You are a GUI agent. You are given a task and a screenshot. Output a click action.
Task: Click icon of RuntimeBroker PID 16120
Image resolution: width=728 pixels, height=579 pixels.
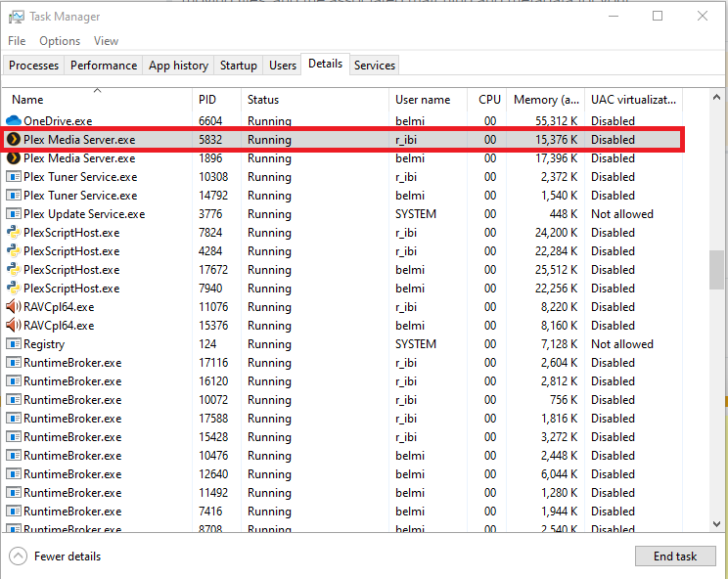[x=14, y=380]
